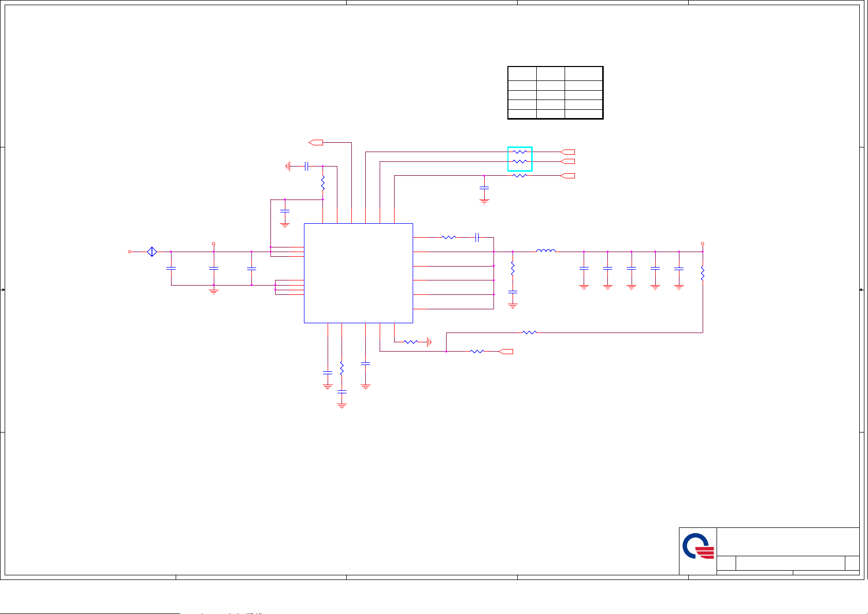868x614 pixels.
Task: Select the inductor symbol on output line
Action: coord(546,251)
